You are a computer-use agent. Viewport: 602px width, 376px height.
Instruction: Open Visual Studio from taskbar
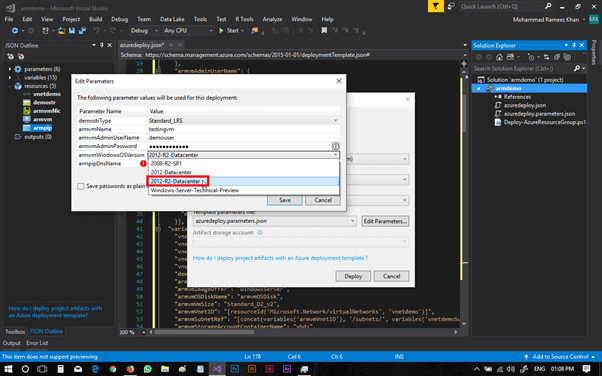click(x=217, y=369)
